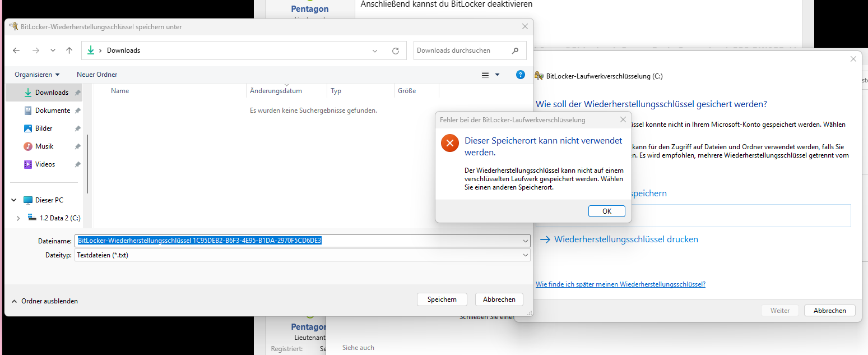868x355 pixels.
Task: Close the save dialog window
Action: pyautogui.click(x=525, y=26)
